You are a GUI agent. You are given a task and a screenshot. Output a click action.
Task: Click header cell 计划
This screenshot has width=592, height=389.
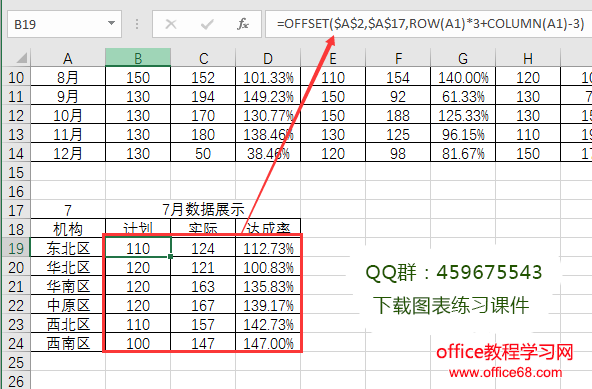pyautogui.click(x=138, y=228)
